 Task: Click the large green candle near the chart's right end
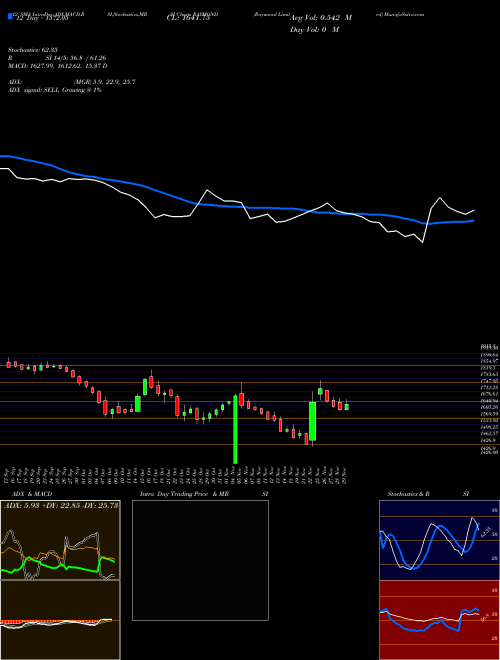pyautogui.click(x=312, y=421)
